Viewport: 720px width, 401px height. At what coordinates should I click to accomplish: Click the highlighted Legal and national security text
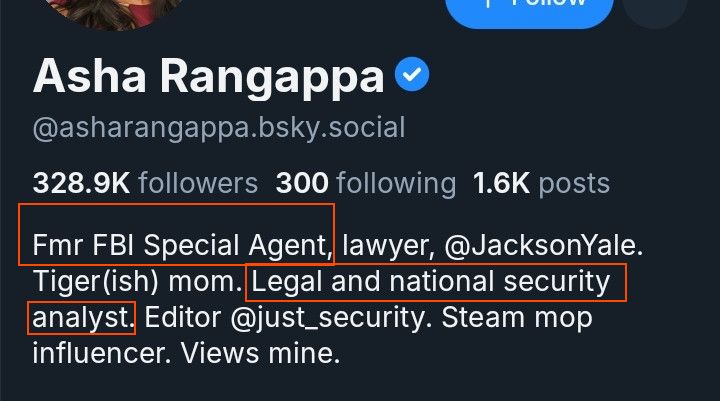pyautogui.click(x=431, y=282)
